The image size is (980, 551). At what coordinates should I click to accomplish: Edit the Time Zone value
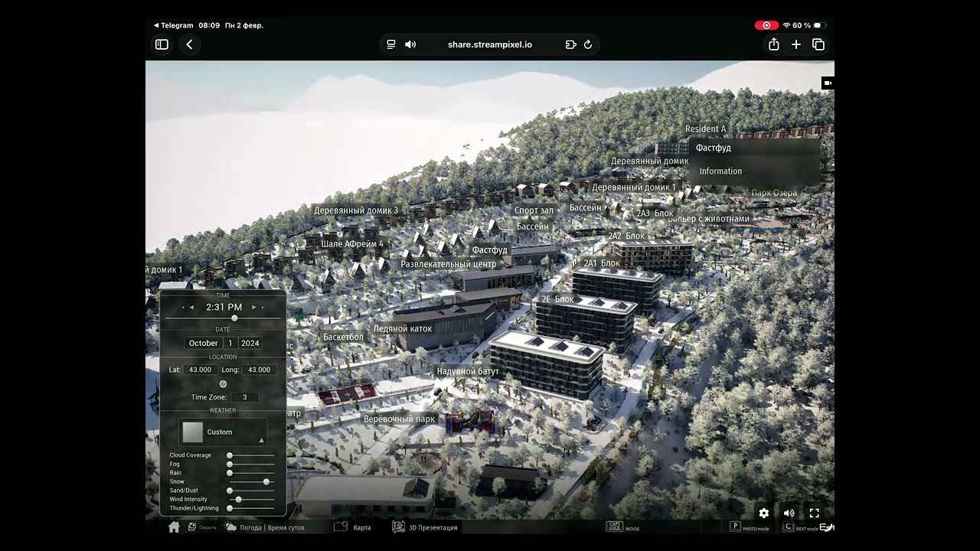point(245,397)
